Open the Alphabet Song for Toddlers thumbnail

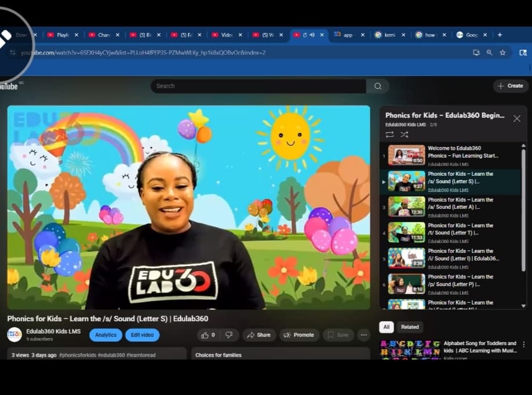410,349
